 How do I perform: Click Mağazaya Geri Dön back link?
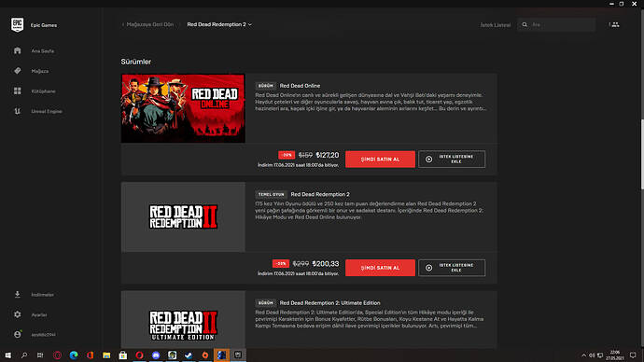pyautogui.click(x=147, y=24)
